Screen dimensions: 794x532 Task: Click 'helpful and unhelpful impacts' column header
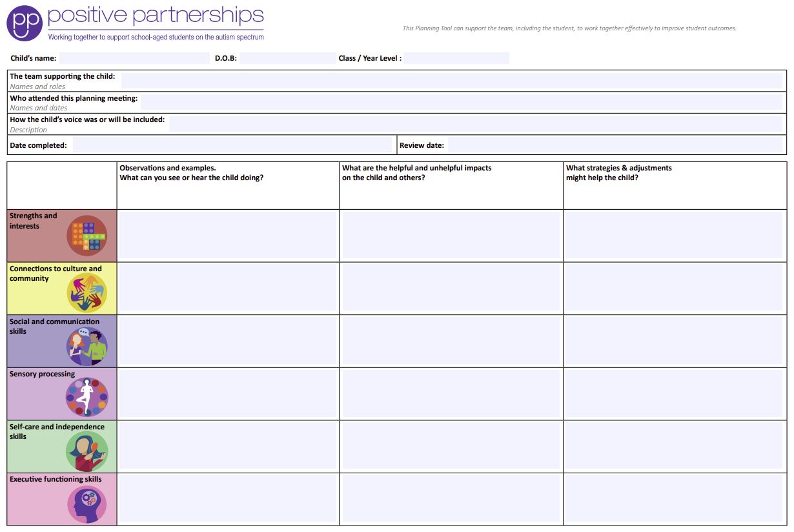pos(417,173)
